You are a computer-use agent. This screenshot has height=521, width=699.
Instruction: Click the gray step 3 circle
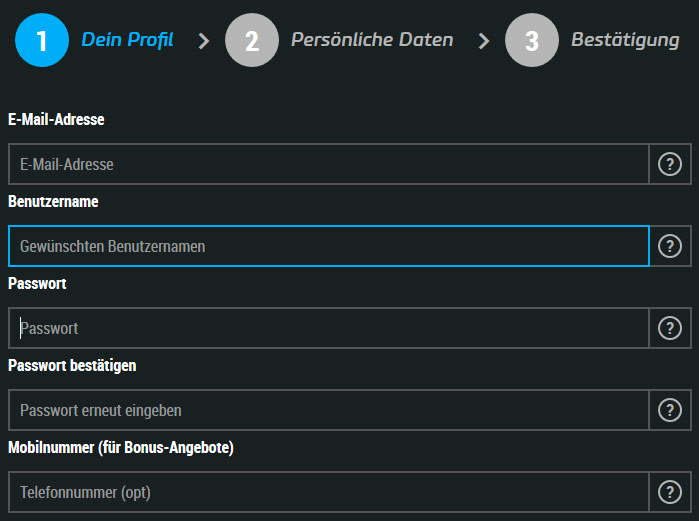tap(532, 40)
